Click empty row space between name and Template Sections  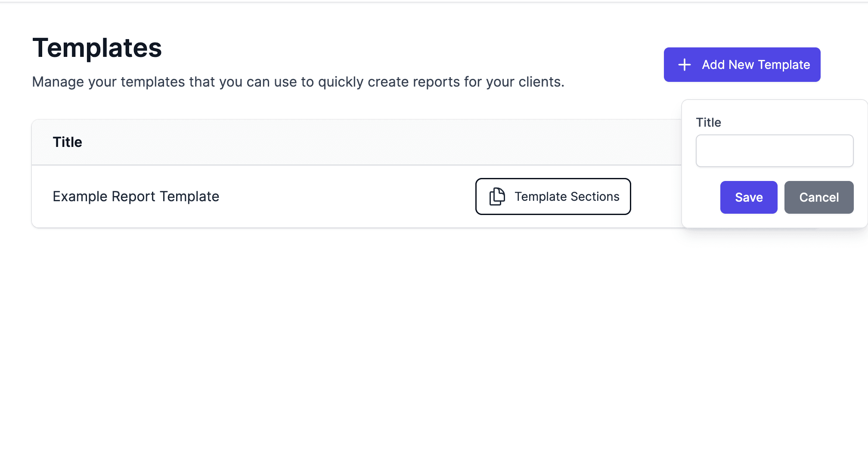click(344, 196)
